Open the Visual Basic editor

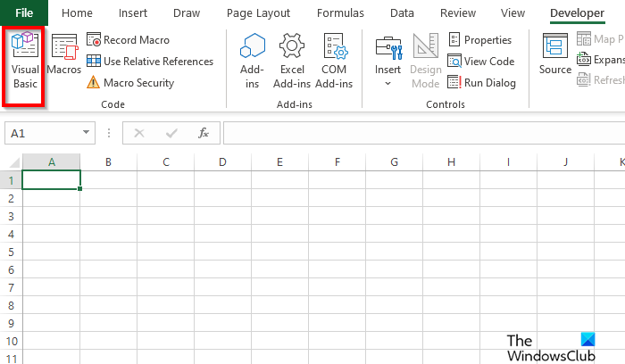25,57
